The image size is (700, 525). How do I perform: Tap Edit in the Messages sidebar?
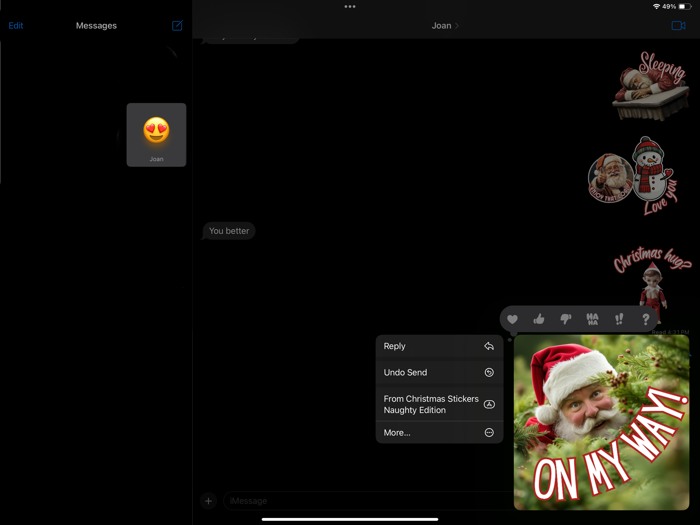click(x=16, y=25)
